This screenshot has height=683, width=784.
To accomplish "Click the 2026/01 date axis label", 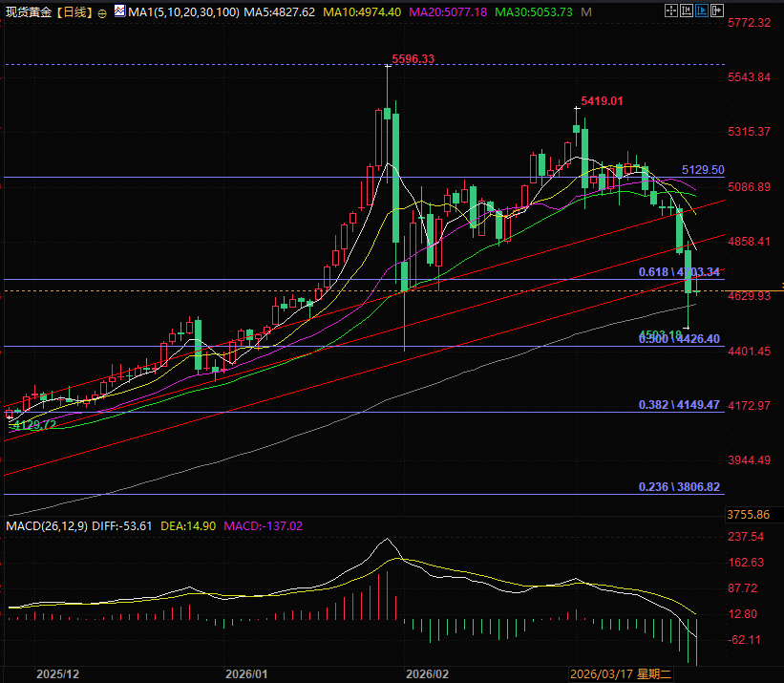I will [x=246, y=674].
